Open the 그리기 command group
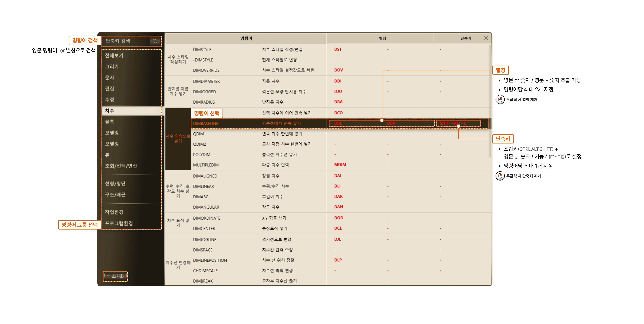 point(112,66)
